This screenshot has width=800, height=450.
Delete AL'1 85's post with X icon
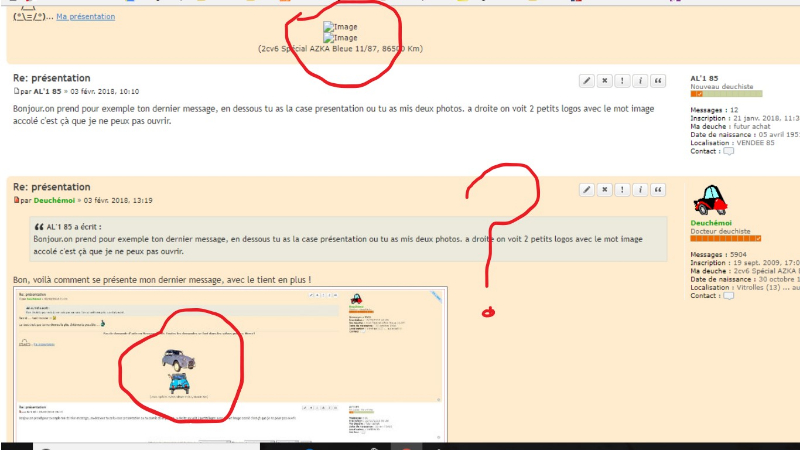point(605,80)
